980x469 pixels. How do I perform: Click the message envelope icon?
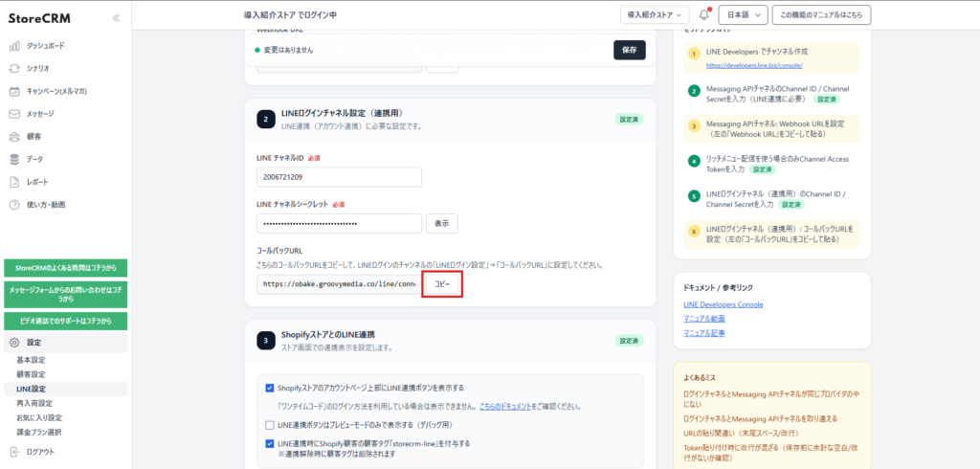(14, 114)
